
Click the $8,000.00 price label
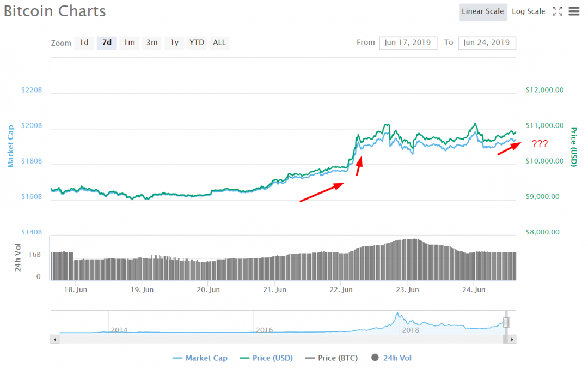tap(543, 232)
